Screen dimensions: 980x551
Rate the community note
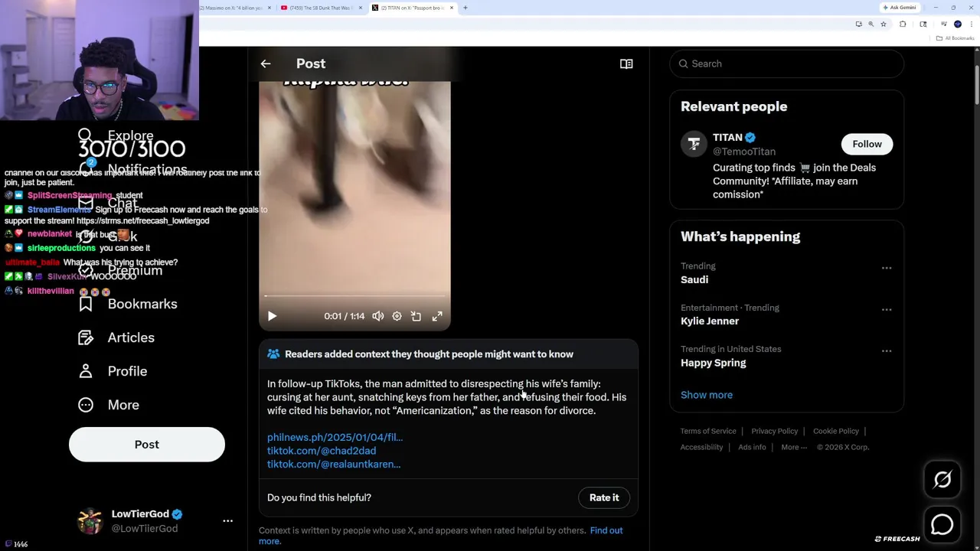click(x=604, y=497)
